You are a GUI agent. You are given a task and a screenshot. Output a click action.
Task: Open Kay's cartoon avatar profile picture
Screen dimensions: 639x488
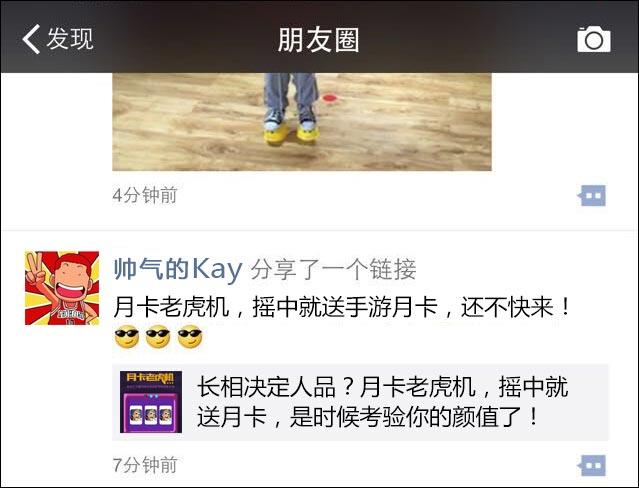62,288
